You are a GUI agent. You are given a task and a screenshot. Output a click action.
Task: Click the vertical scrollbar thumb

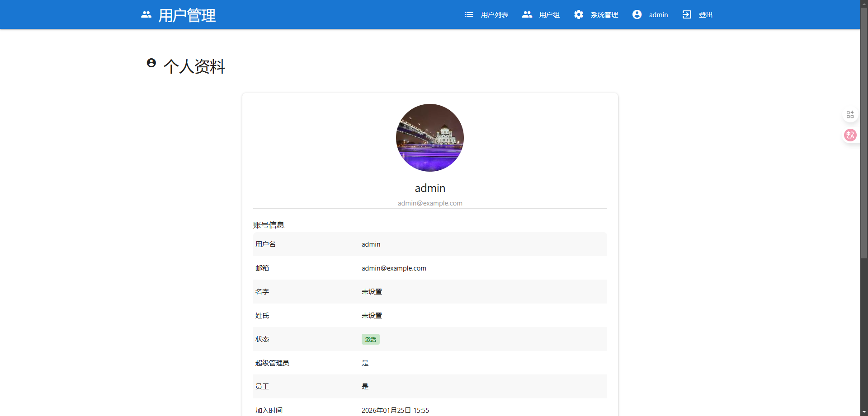(x=864, y=136)
